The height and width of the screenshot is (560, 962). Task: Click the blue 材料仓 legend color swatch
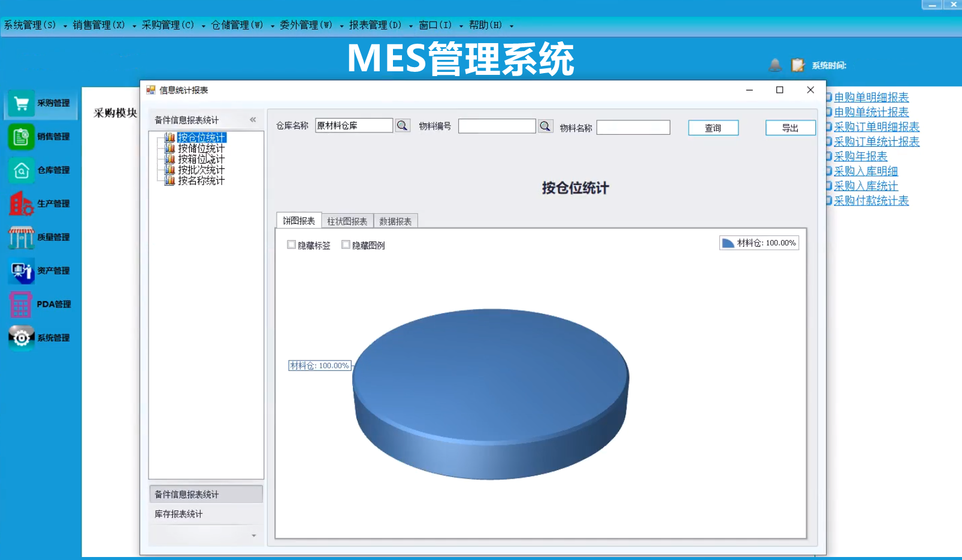[728, 243]
